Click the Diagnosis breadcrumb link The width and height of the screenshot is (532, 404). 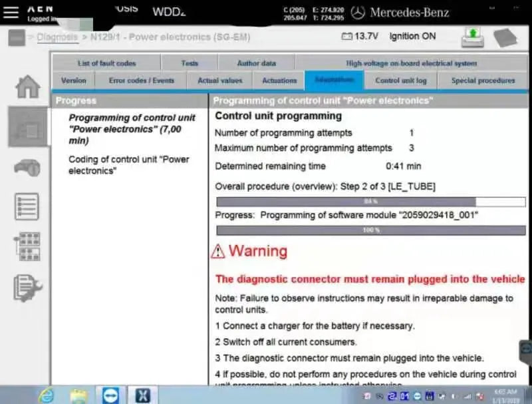coord(57,37)
